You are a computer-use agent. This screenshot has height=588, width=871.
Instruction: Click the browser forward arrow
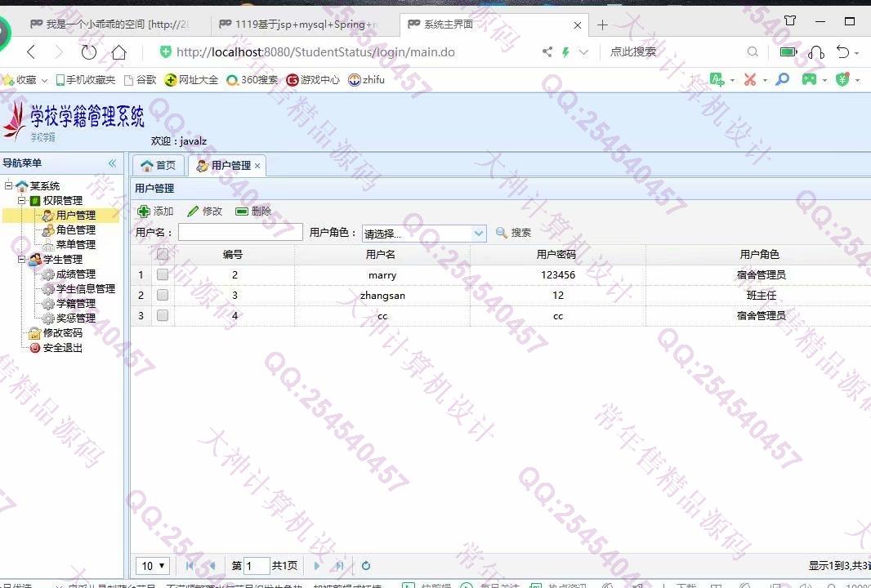point(59,52)
